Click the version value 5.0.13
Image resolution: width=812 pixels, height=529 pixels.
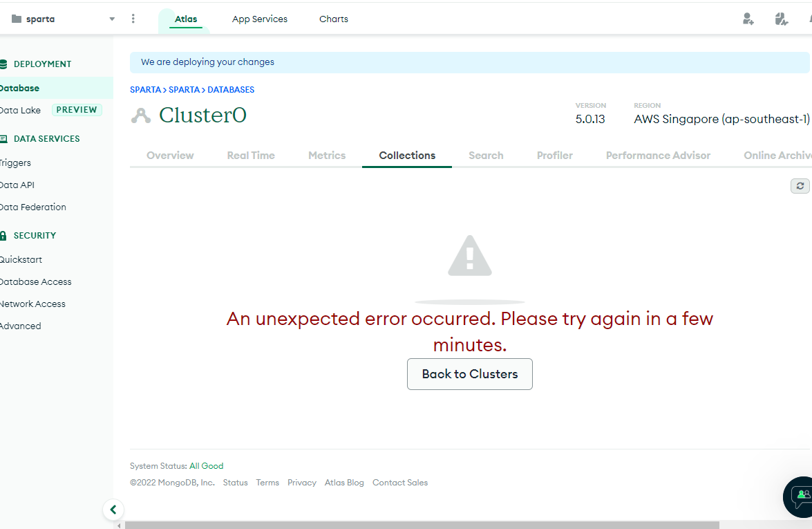point(590,119)
